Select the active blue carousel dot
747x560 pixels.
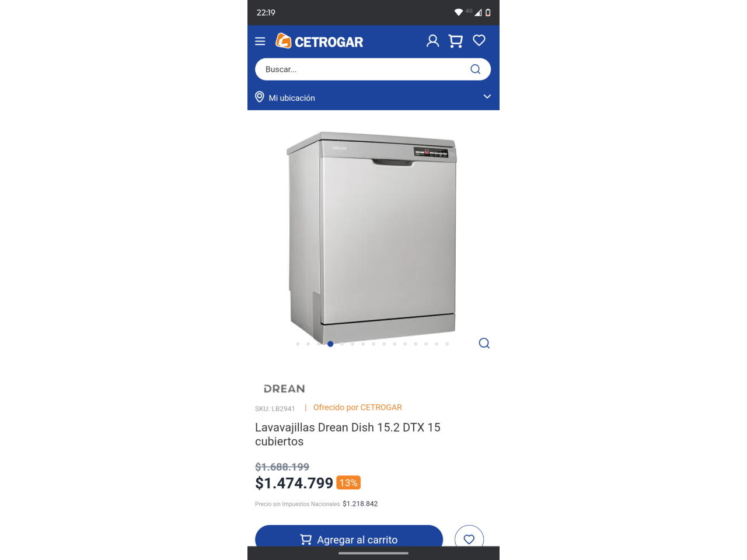pyautogui.click(x=330, y=344)
